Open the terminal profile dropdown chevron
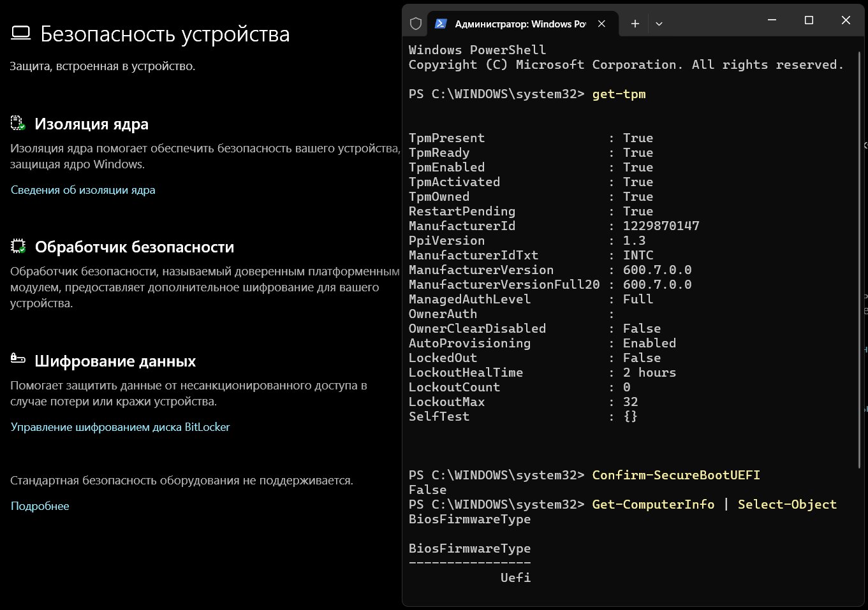This screenshot has height=610, width=868. (659, 24)
